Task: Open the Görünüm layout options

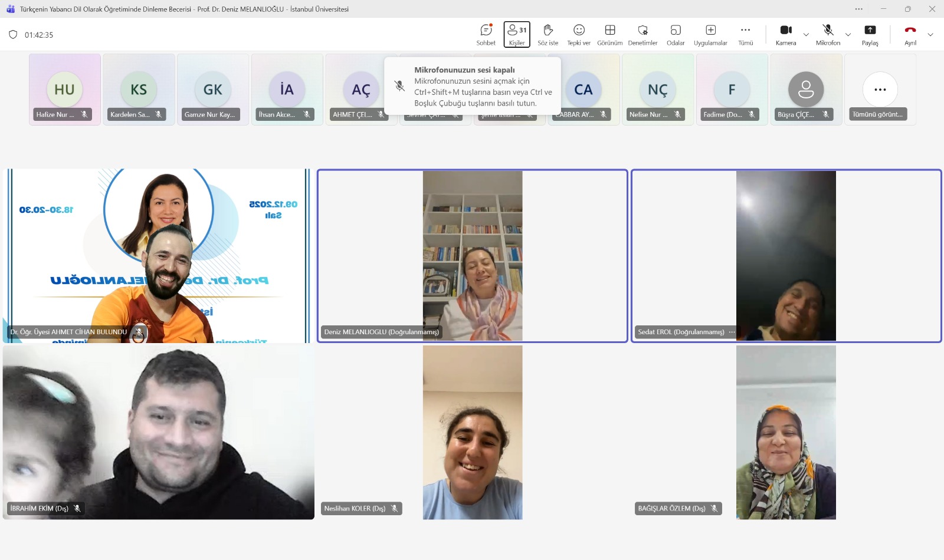Action: pos(610,35)
